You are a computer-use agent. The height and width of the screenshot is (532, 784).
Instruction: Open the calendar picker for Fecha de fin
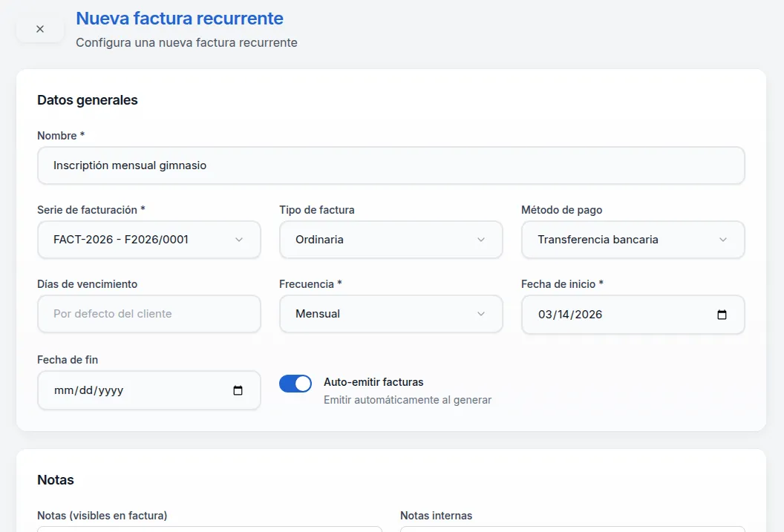238,390
